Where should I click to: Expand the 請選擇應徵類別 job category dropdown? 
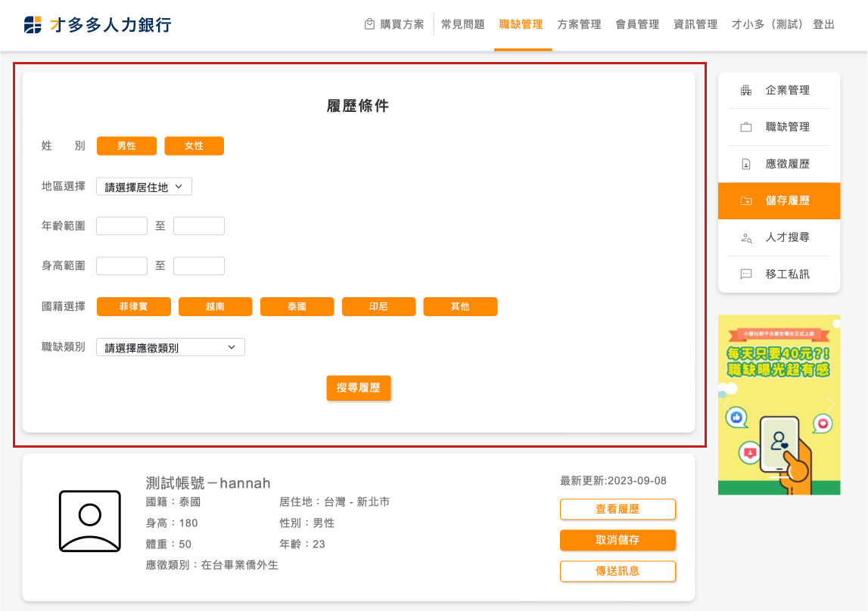pyautogui.click(x=170, y=348)
